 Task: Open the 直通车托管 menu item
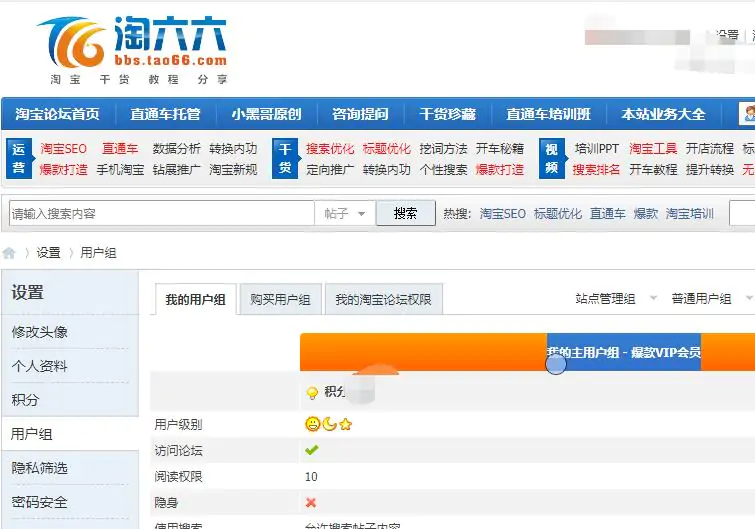point(165,114)
